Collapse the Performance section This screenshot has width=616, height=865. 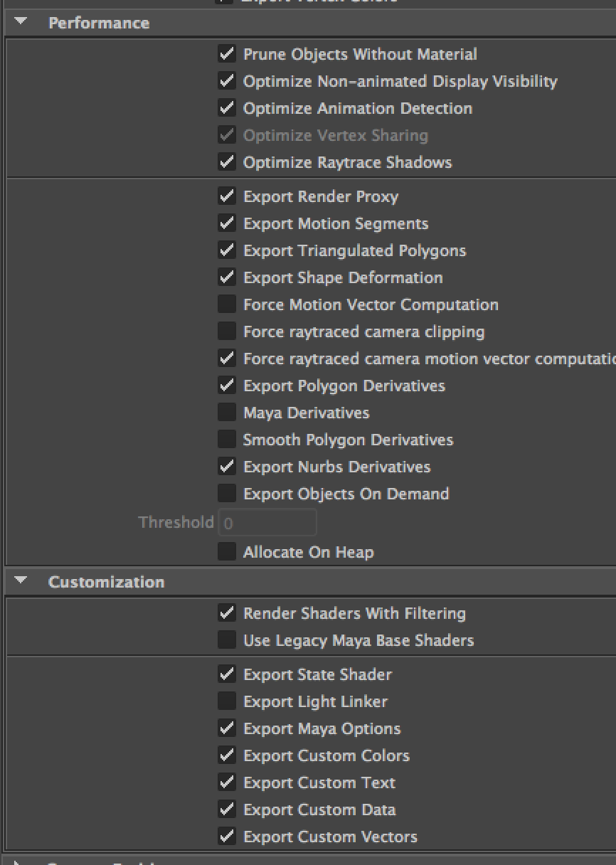19,22
